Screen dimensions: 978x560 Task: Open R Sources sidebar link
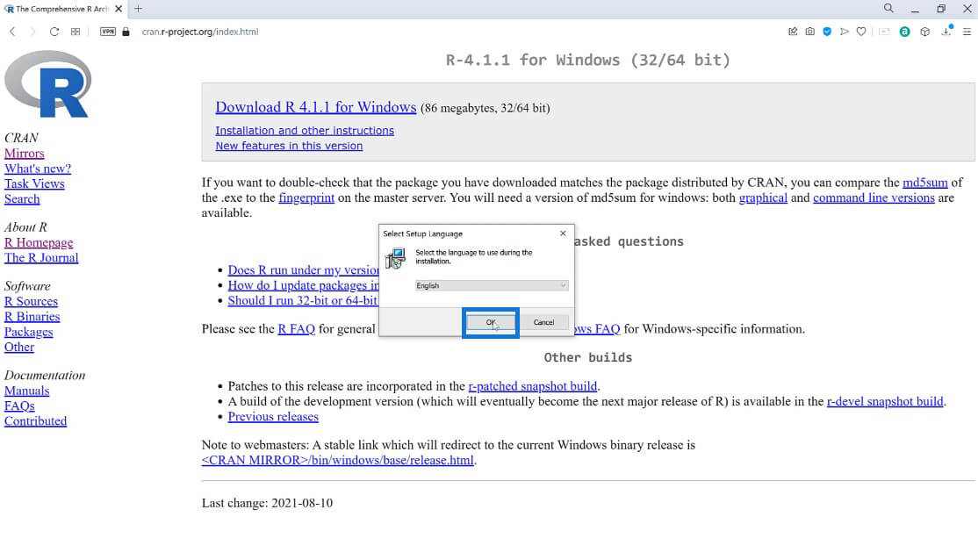point(31,301)
